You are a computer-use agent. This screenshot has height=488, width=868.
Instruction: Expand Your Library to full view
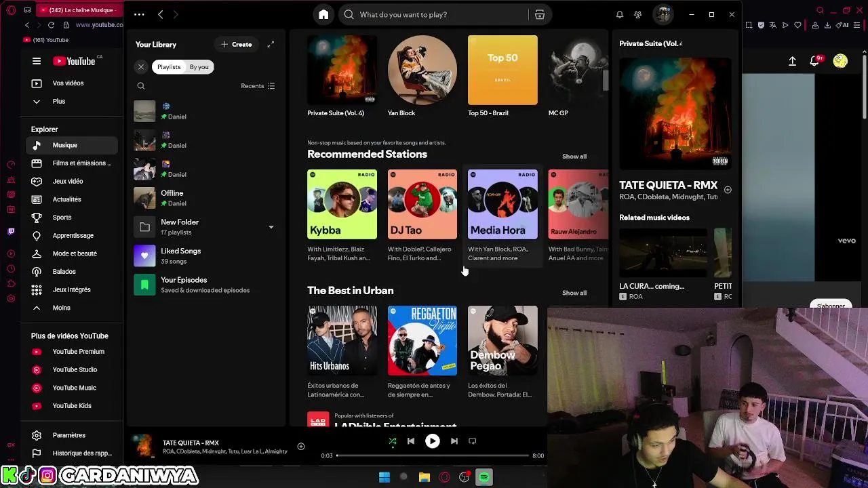coord(271,44)
